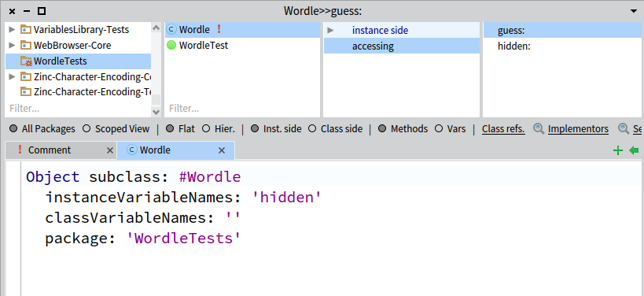Click the WordleTests package icon
The image size is (644, 296).
coord(26,61)
